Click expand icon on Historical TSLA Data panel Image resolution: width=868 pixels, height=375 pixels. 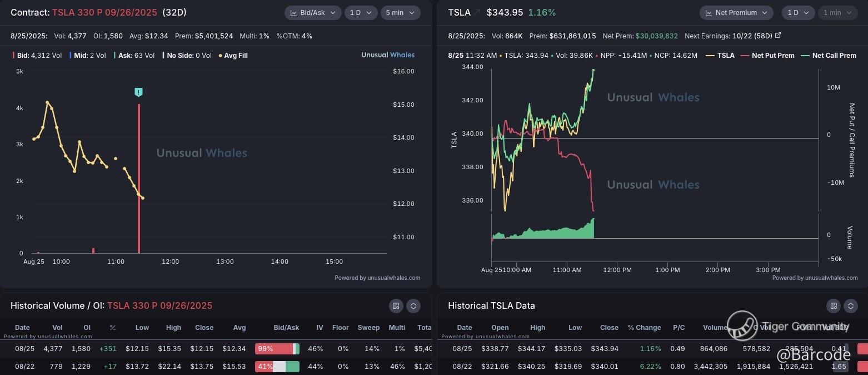pos(851,305)
